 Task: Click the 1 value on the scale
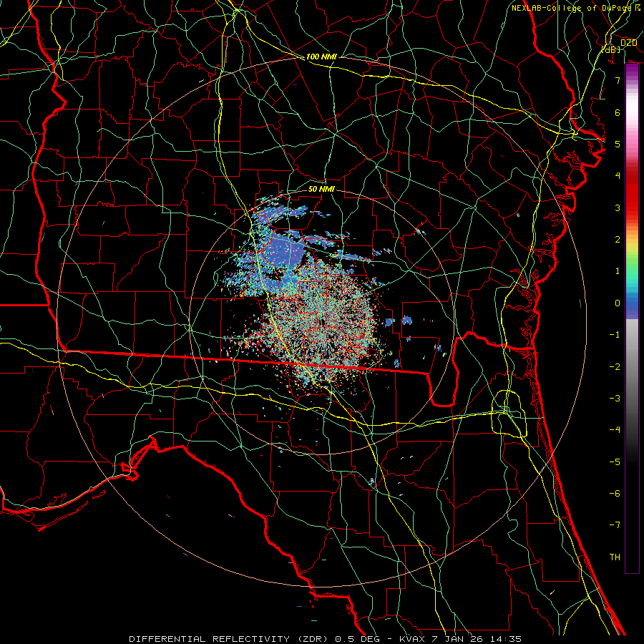tap(618, 271)
